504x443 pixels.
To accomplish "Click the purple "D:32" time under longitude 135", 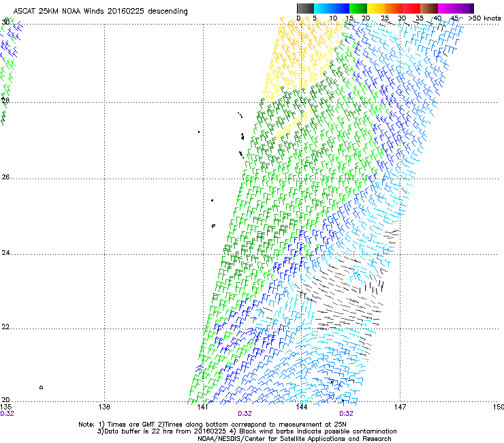I will tap(7, 414).
